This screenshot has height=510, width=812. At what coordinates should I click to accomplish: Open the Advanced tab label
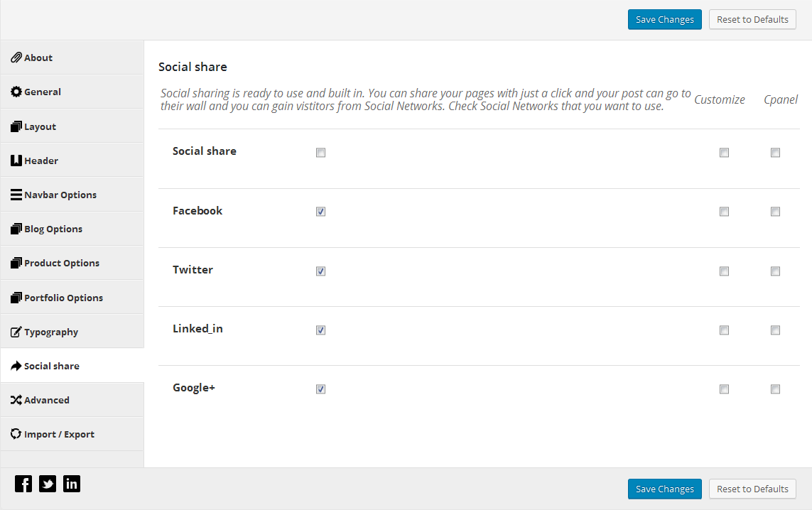pos(47,400)
